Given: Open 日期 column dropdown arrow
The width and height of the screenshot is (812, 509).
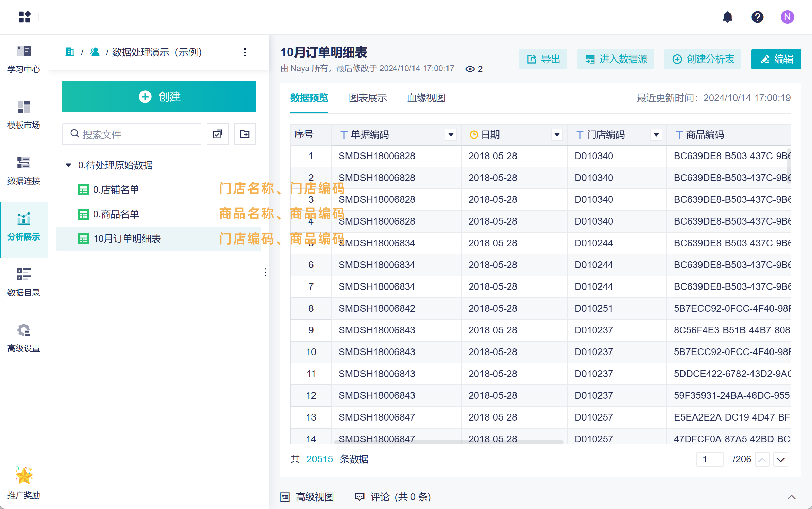Looking at the screenshot, I should pyautogui.click(x=557, y=135).
